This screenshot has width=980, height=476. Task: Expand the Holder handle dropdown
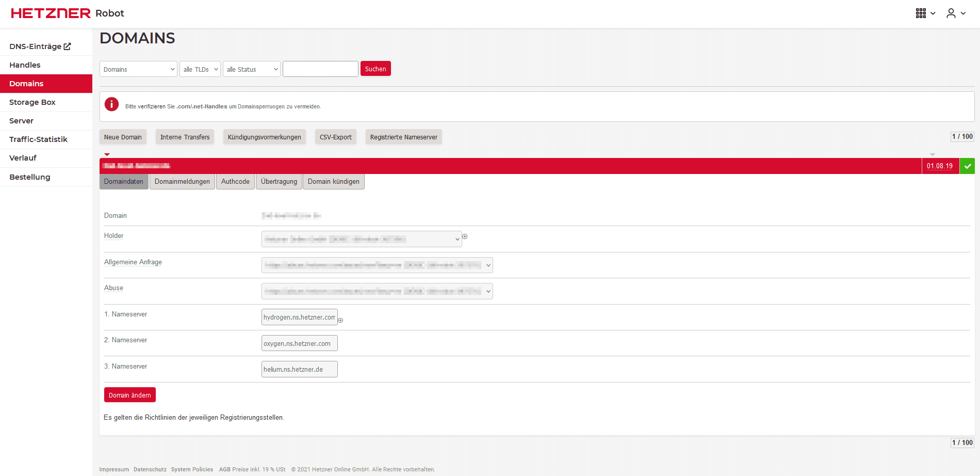[362, 239]
